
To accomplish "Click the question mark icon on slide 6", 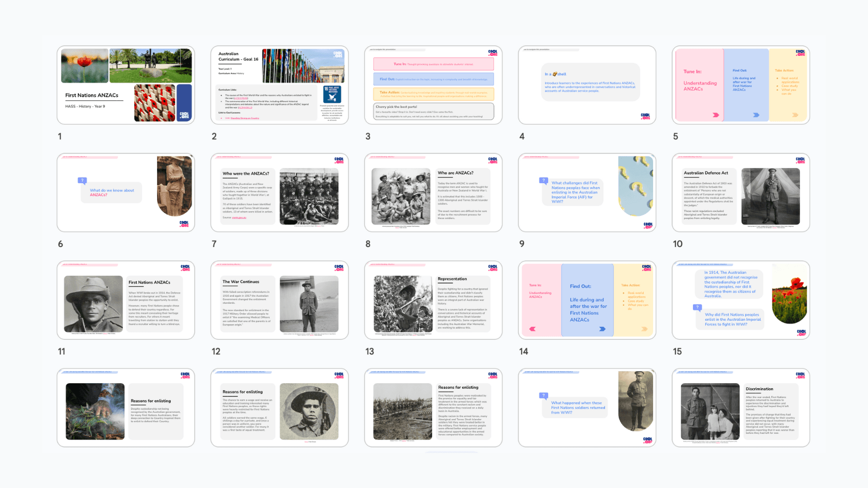I will click(x=82, y=181).
